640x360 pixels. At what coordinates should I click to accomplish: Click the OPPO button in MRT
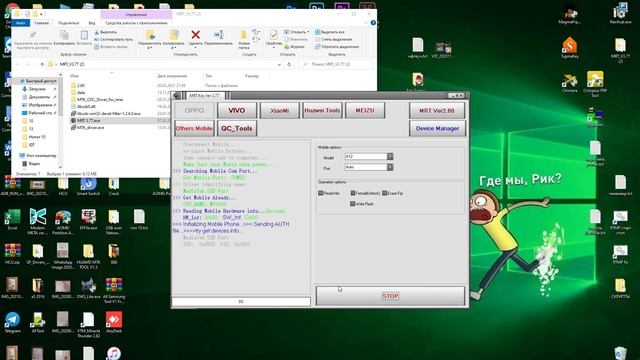194,111
